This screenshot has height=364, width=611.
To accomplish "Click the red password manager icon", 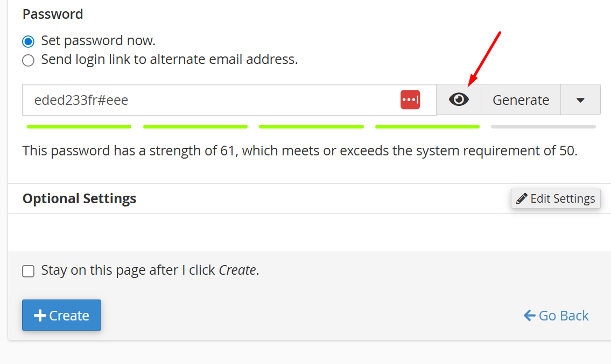I will [x=410, y=99].
